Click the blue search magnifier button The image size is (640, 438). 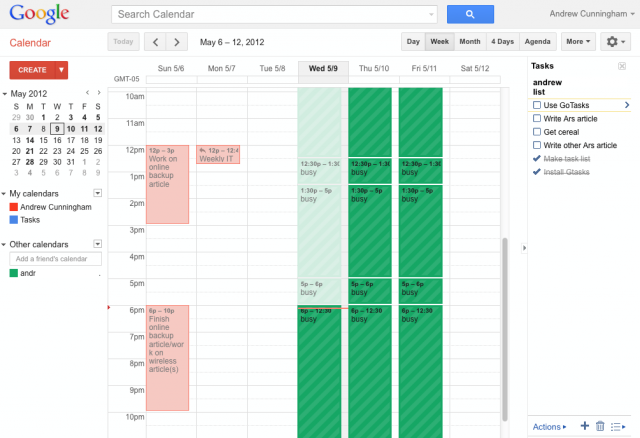[x=470, y=14]
